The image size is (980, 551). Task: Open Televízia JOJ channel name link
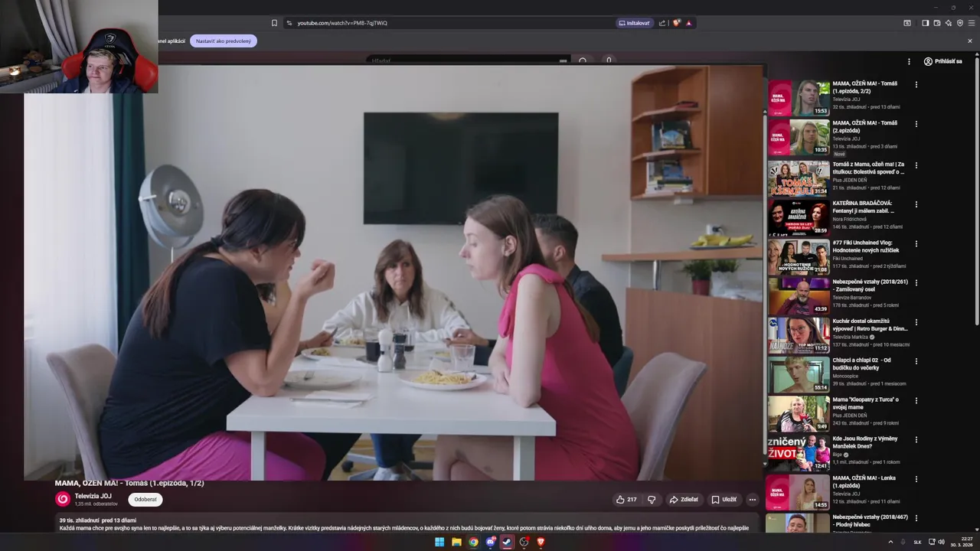point(93,496)
